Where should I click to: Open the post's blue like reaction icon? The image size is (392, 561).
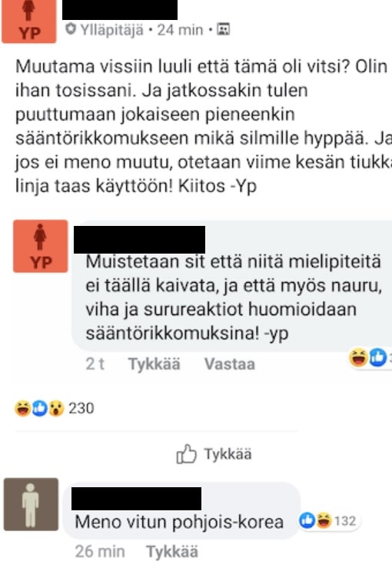click(x=39, y=408)
